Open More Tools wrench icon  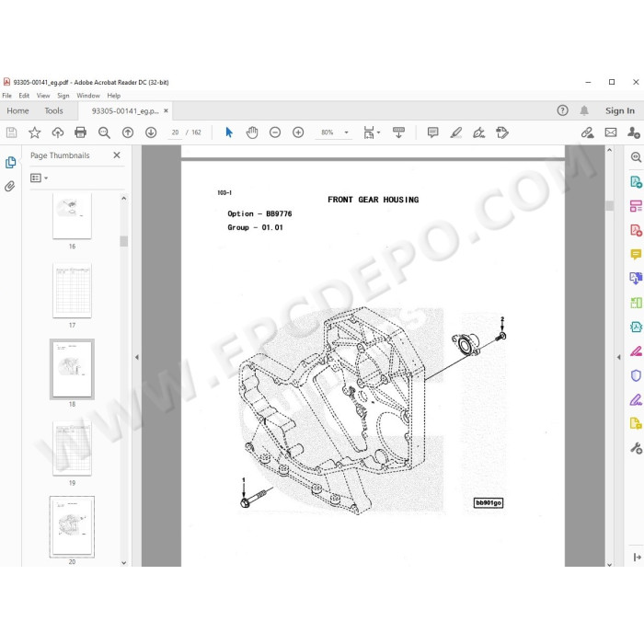pos(636,448)
